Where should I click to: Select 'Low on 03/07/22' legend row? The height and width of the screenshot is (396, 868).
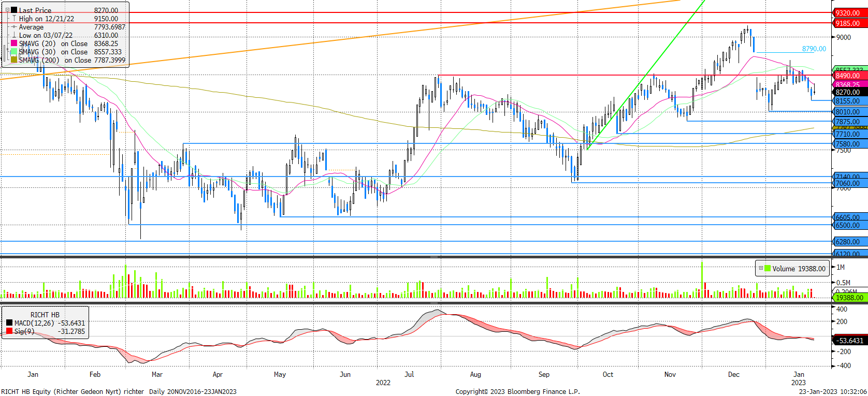coord(68,35)
